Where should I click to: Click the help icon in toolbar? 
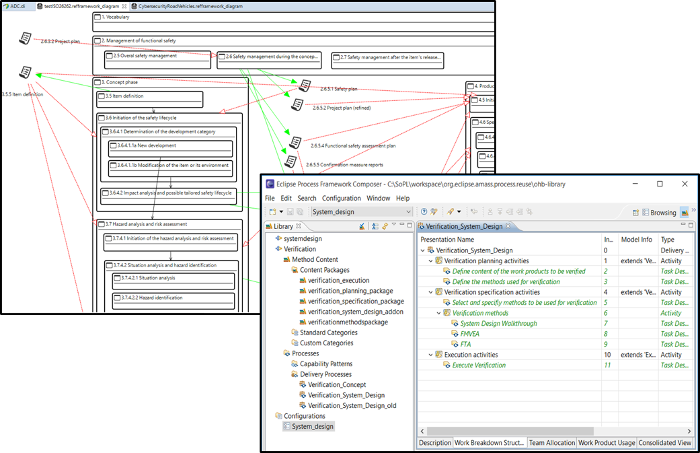[x=423, y=212]
